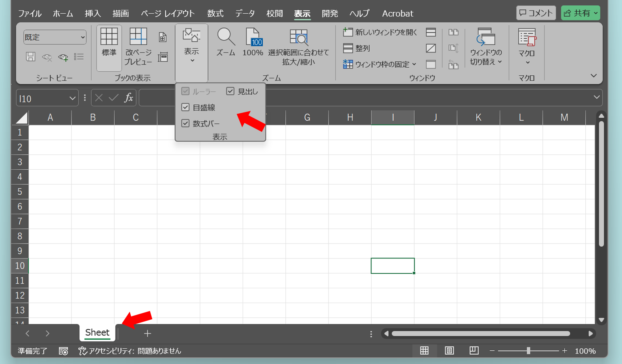Screen dimensions: 622x364
Task: Click 選択範囲に合わせて拡大/縮小
Action: pos(299,47)
